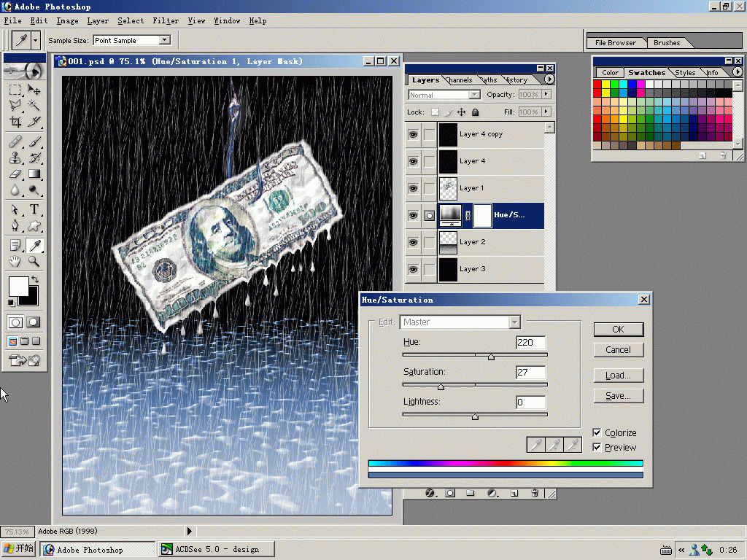Open the Edit Master dropdown
The image size is (747, 560).
point(514,322)
